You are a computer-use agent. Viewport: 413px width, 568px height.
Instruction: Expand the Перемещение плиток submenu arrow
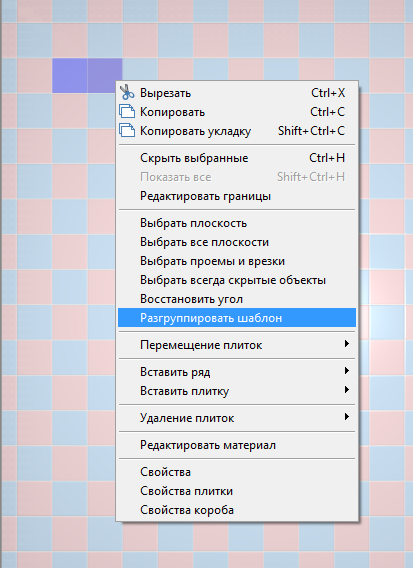[347, 344]
